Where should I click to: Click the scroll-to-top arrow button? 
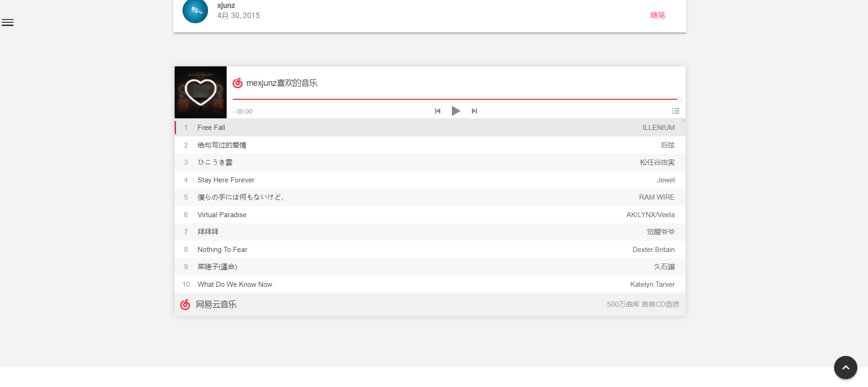click(x=845, y=368)
